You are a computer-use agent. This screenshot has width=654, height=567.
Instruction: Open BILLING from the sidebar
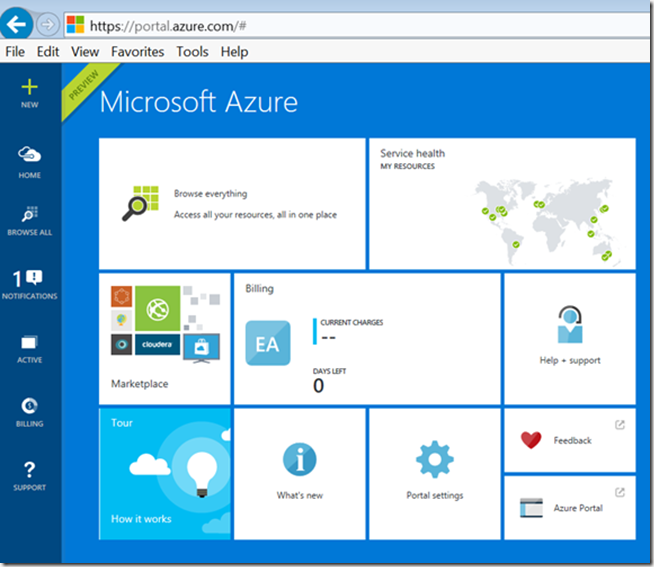coord(30,412)
